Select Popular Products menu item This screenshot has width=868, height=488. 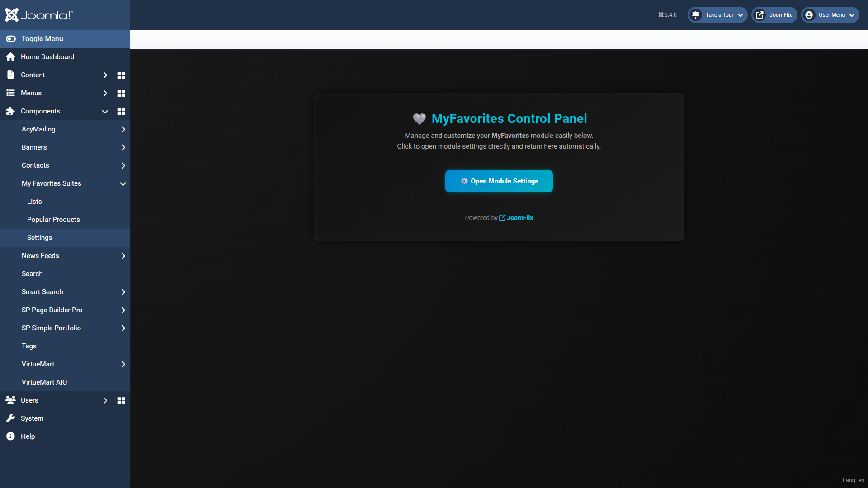(53, 220)
